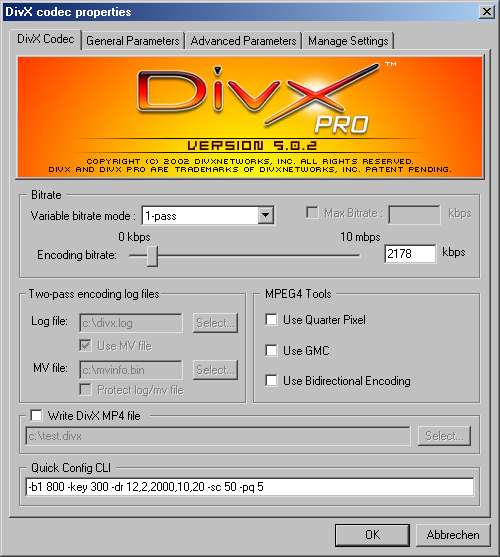This screenshot has width=500, height=557.
Task: Click the Quick Config CLI text field
Action: click(x=250, y=487)
